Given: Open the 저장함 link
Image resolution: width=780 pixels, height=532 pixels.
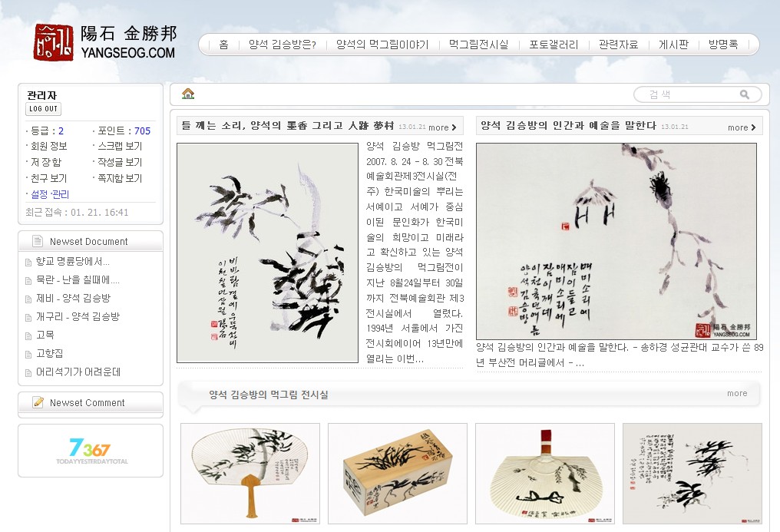Looking at the screenshot, I should tap(46, 162).
